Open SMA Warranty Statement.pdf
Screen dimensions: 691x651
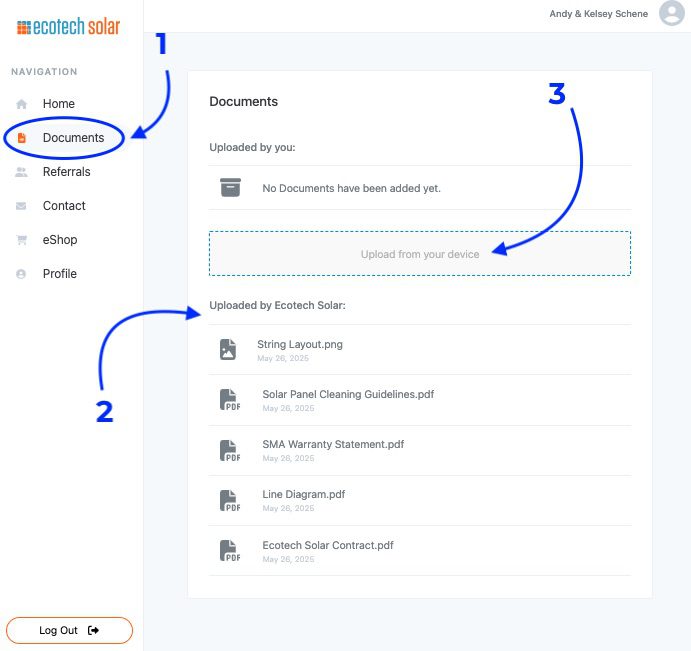point(333,444)
